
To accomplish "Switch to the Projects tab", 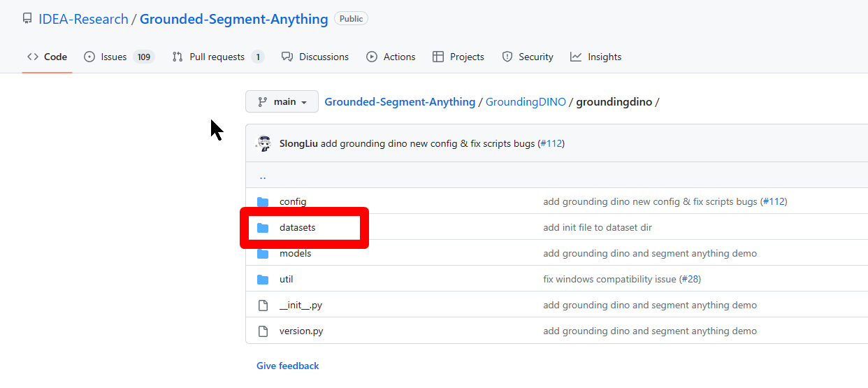I will click(x=458, y=57).
